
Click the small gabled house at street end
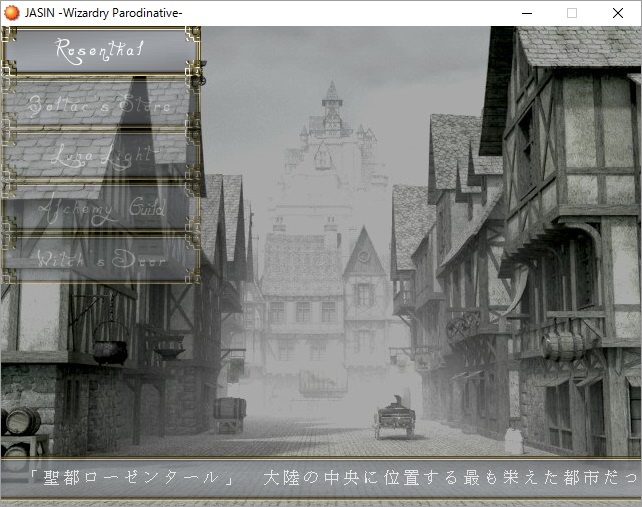[x=364, y=285]
